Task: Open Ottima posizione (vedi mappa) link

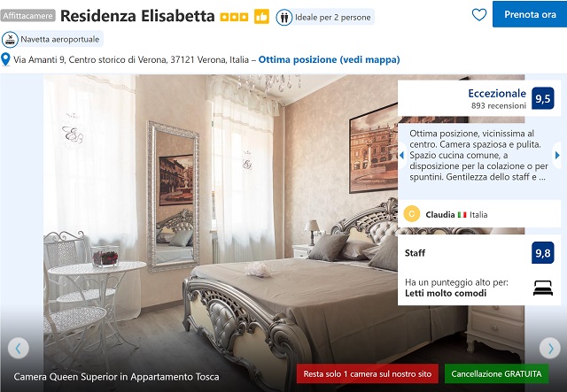Action: tap(329, 59)
